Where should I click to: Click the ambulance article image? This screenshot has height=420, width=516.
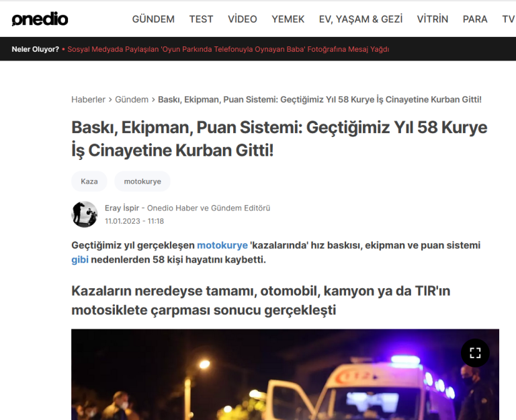click(285, 374)
